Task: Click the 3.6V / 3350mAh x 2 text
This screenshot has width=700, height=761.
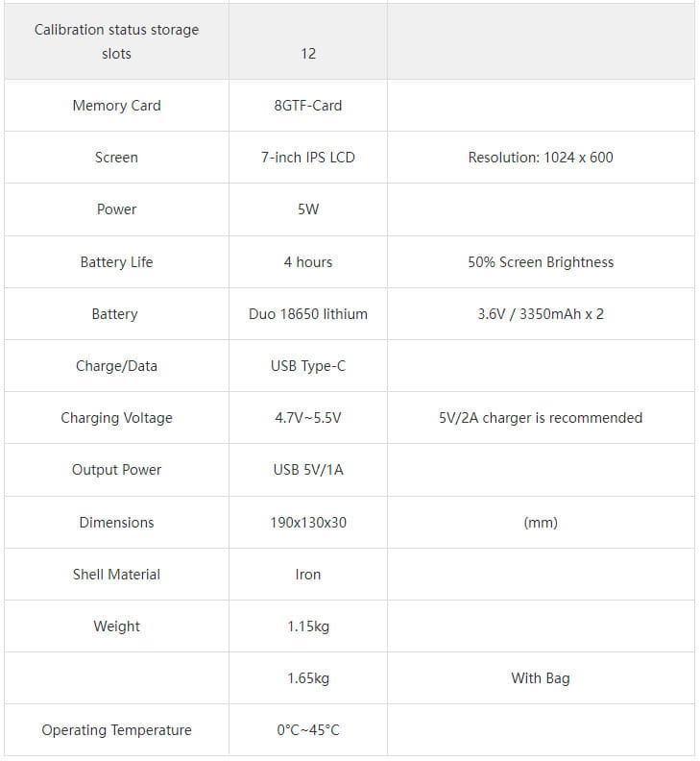Action: pyautogui.click(x=540, y=314)
